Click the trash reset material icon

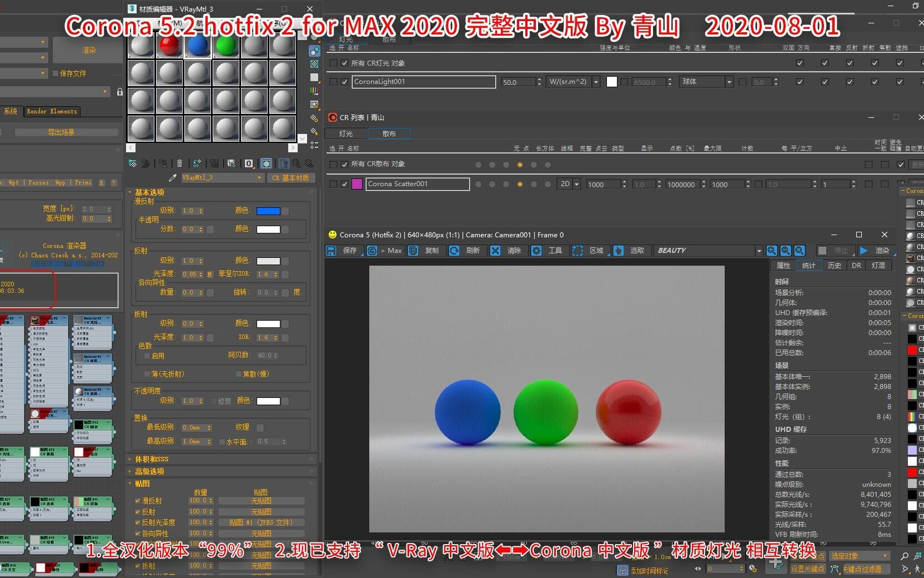point(179,163)
